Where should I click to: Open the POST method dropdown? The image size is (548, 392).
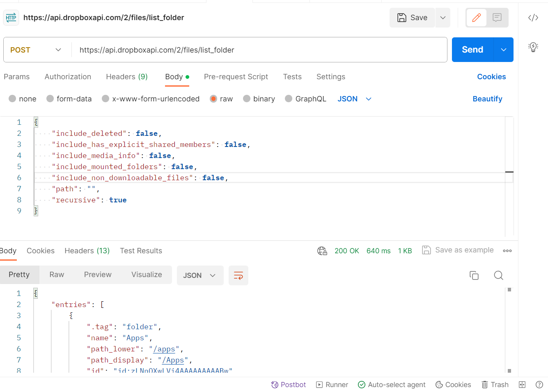coord(36,50)
